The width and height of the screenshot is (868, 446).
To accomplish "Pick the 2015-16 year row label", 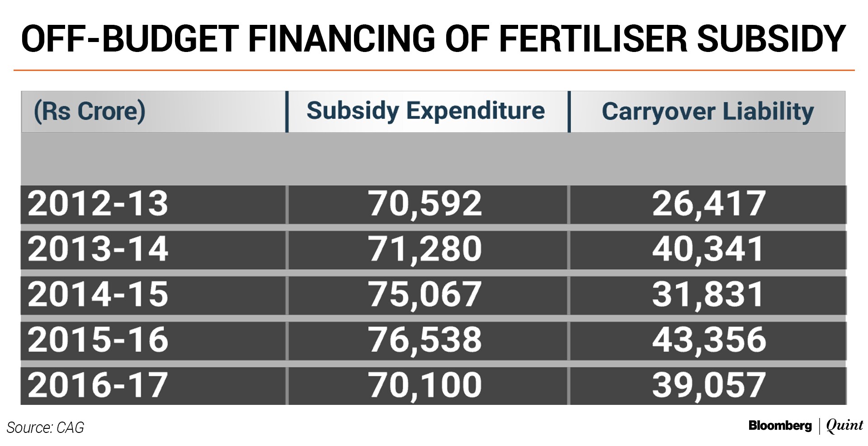I will (98, 340).
